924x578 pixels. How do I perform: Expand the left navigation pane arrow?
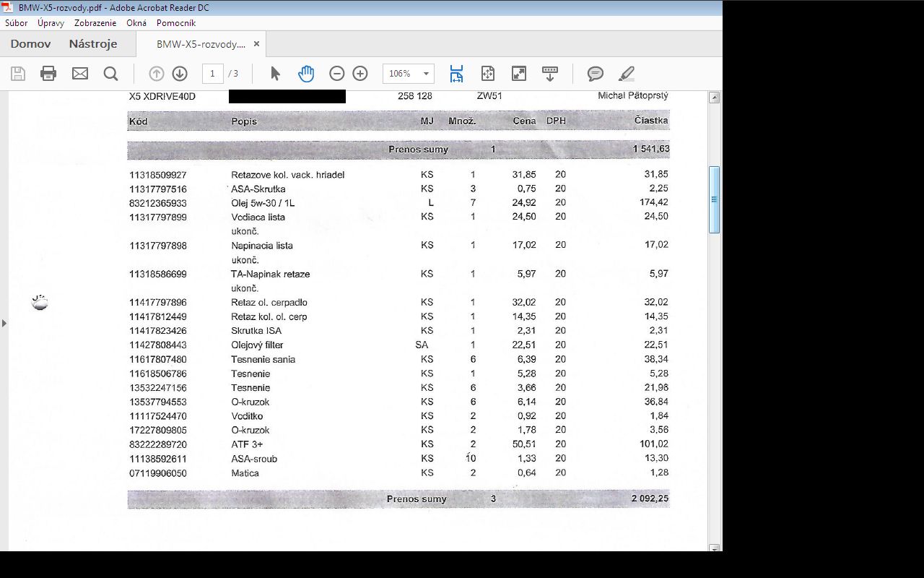coord(4,323)
